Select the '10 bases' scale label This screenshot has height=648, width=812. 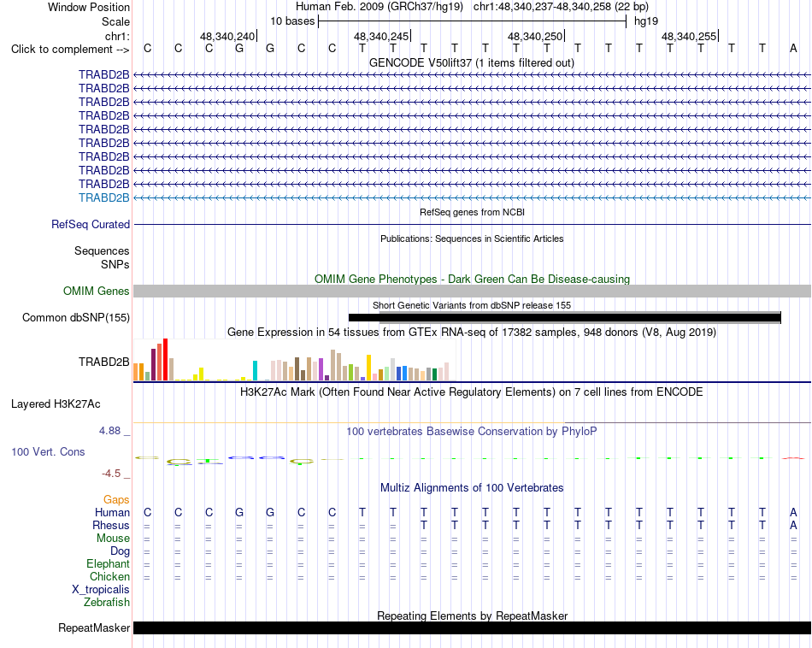pyautogui.click(x=292, y=21)
